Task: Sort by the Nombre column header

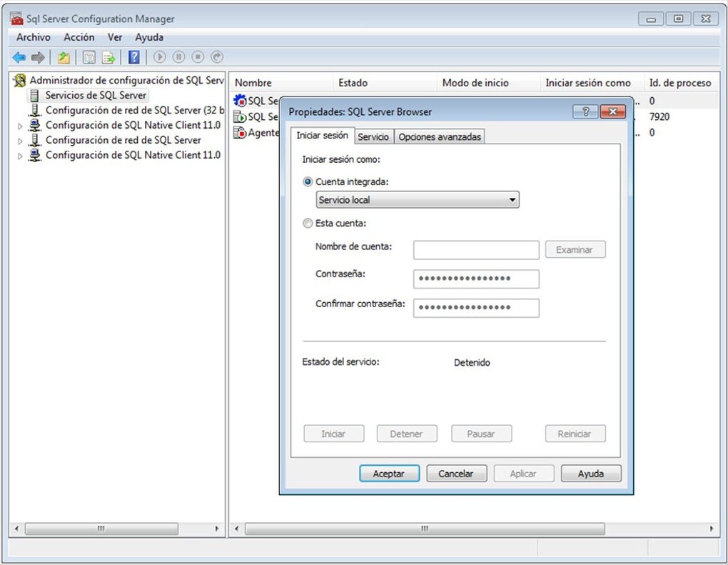Action: coord(281,83)
